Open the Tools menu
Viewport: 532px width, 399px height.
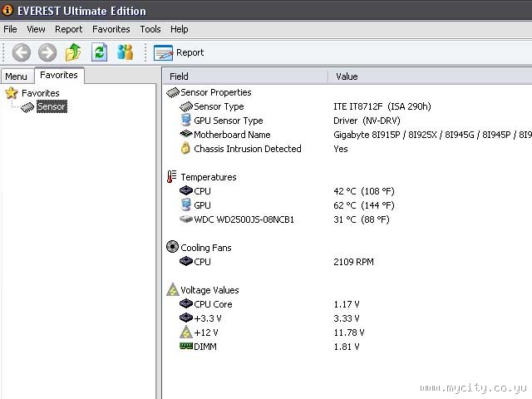pos(150,29)
